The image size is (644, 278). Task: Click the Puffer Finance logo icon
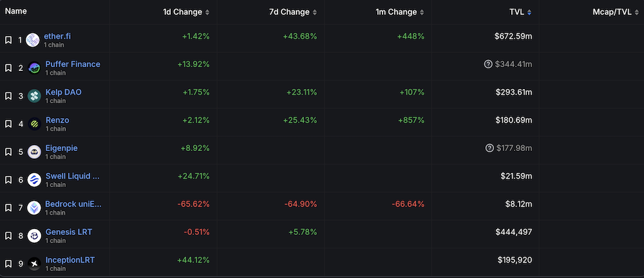click(34, 68)
